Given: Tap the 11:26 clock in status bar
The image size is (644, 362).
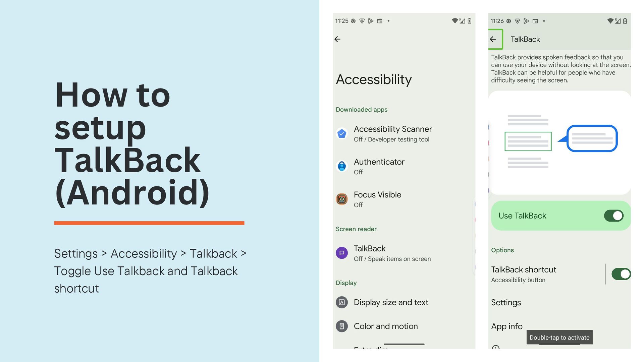Looking at the screenshot, I should pyautogui.click(x=497, y=21).
